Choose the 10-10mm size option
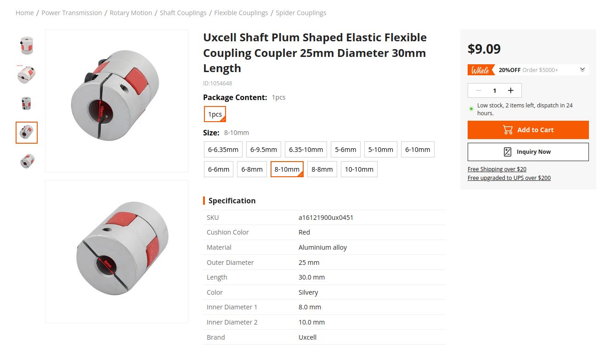The image size is (605, 364). [x=359, y=169]
